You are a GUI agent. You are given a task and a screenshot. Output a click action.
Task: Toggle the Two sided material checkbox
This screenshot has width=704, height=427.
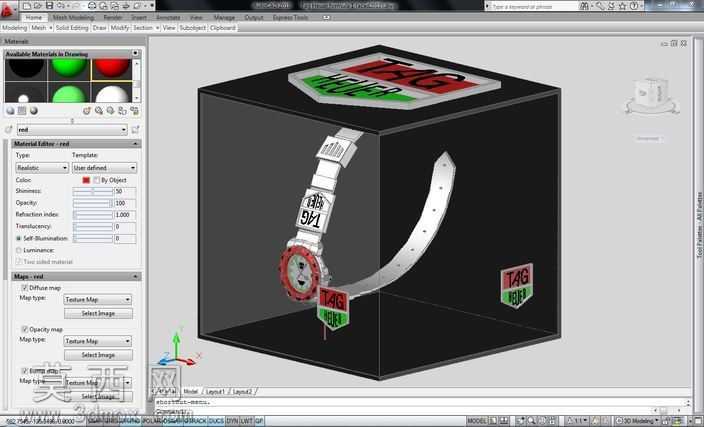(18, 262)
